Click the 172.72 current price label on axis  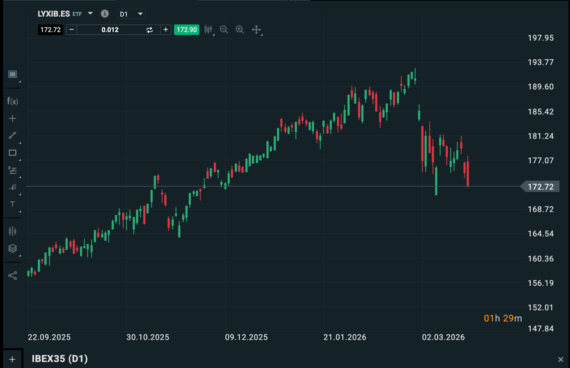click(x=540, y=187)
